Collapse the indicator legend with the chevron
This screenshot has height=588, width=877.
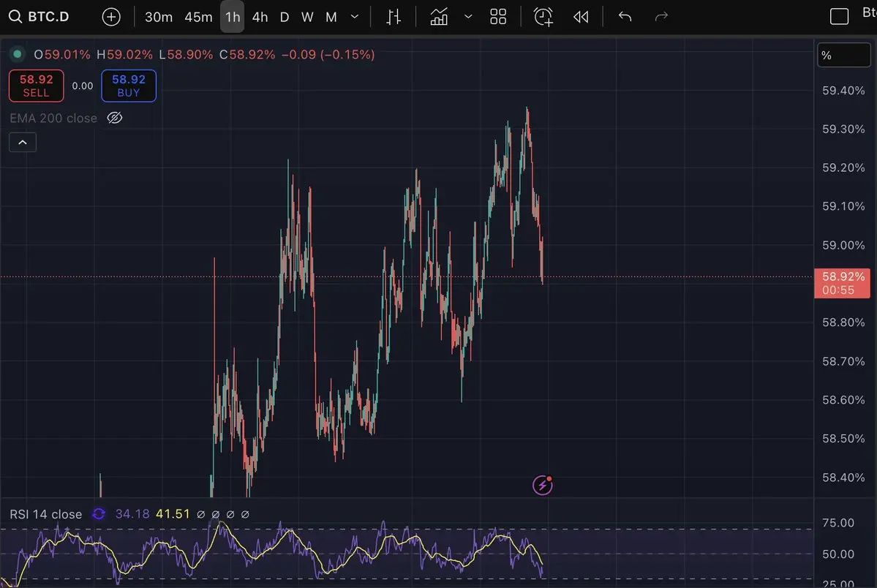click(23, 142)
